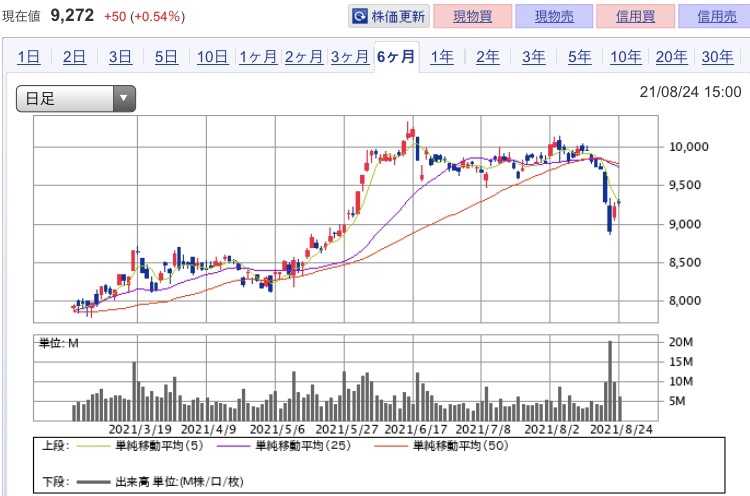Open the 信用売 order link
Image resolution: width=750 pixels, height=496 pixels.
(716, 17)
